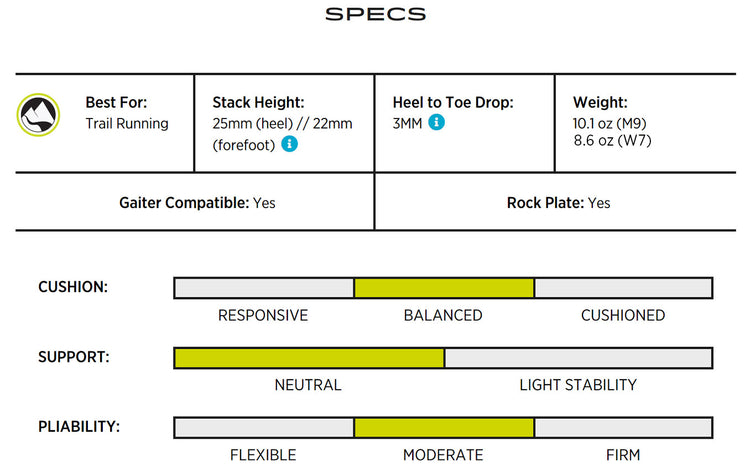750x470 pixels.
Task: Click the Light Stability bar segment
Action: tap(579, 358)
